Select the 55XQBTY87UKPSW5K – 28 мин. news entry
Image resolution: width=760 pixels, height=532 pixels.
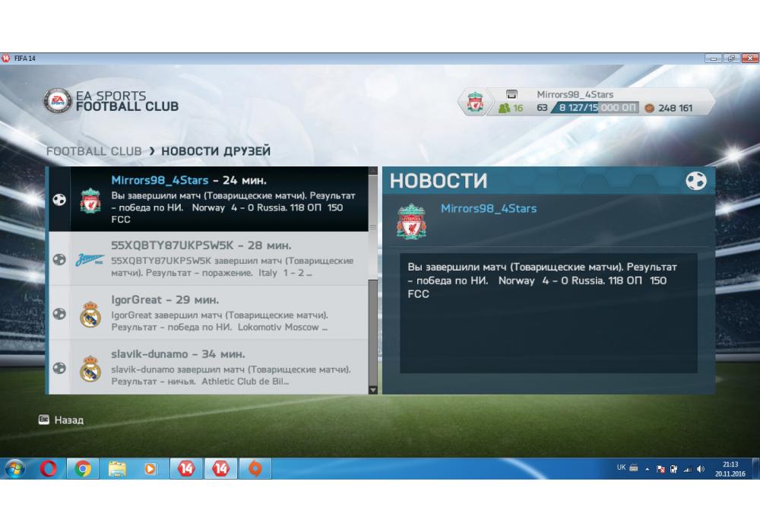point(208,258)
